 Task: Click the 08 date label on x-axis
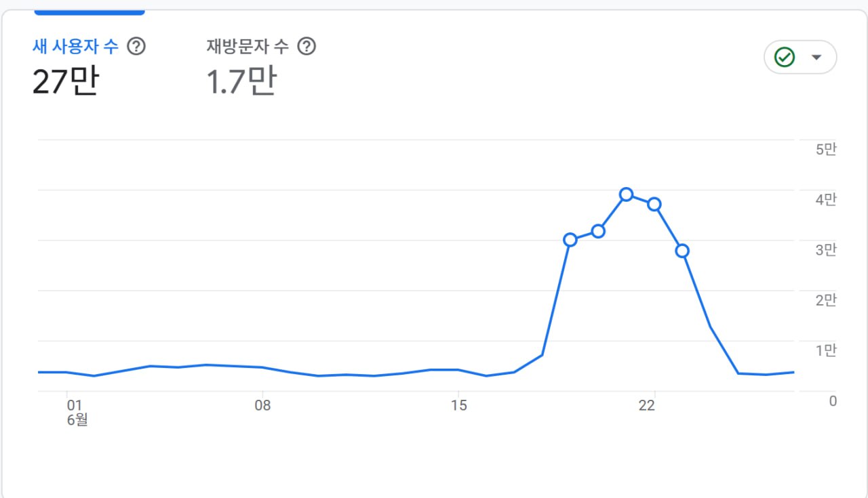click(262, 405)
